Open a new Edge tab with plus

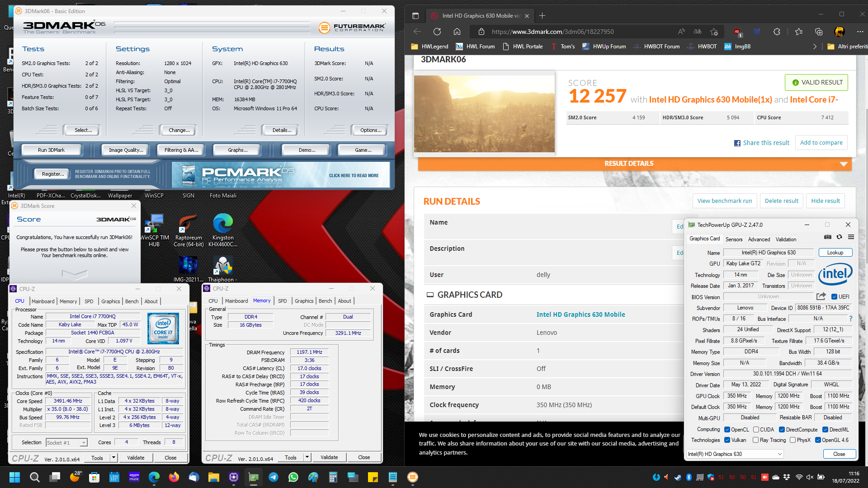[542, 16]
